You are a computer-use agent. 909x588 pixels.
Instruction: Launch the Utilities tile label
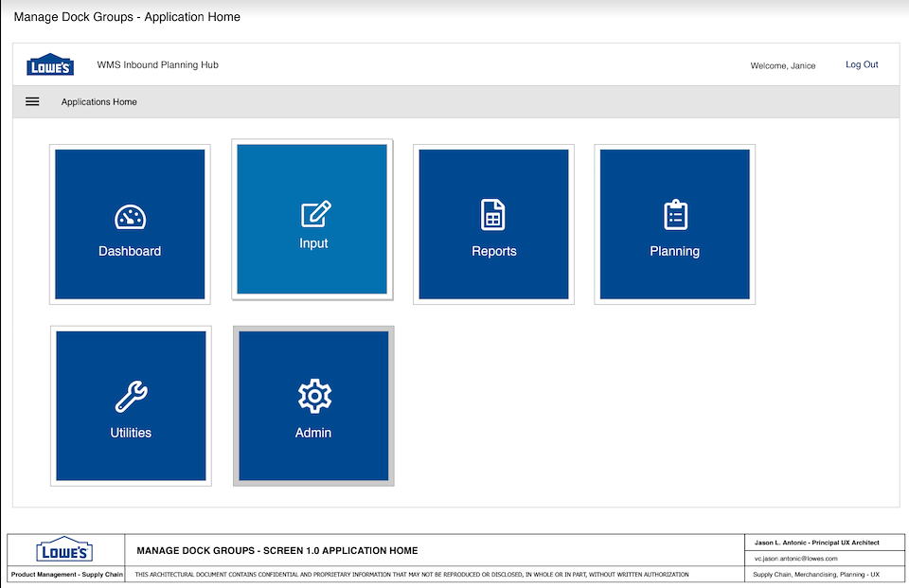click(131, 433)
